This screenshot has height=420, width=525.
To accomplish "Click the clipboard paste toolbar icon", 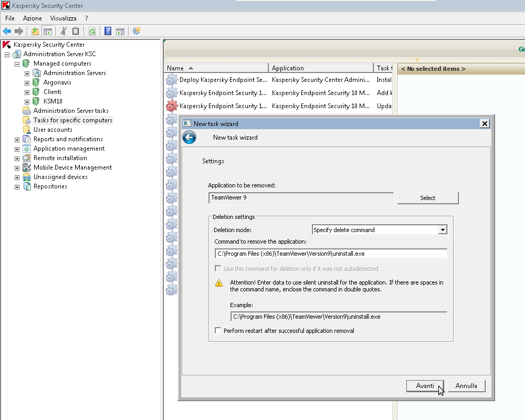I will (76, 31).
